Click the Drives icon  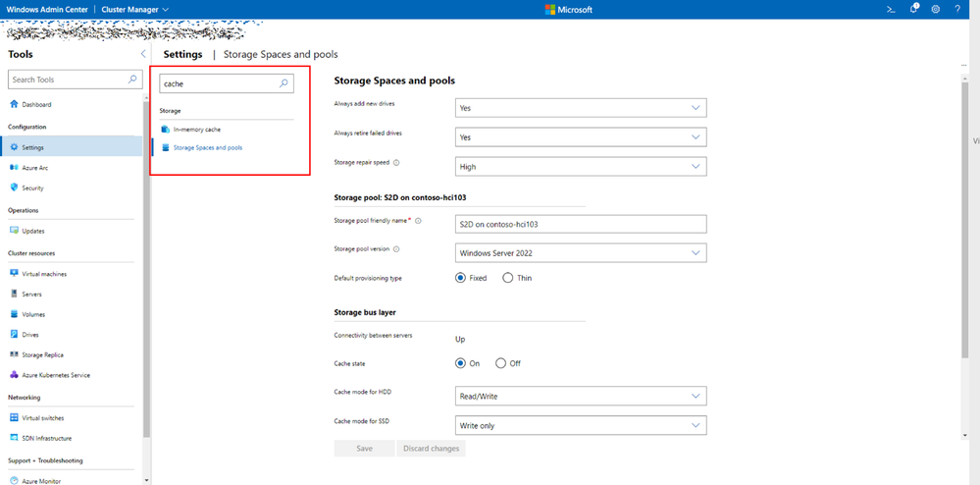coord(15,335)
